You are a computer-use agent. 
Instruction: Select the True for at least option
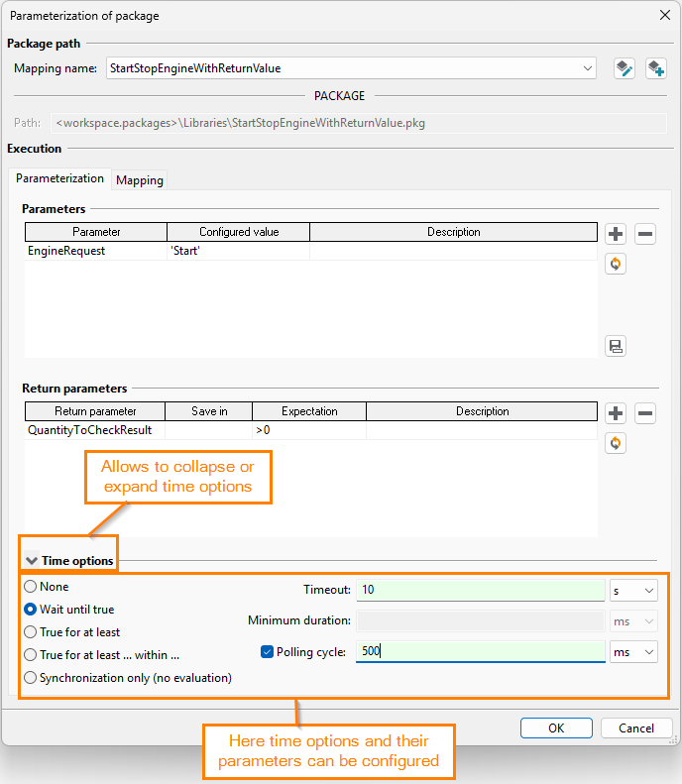72,632
